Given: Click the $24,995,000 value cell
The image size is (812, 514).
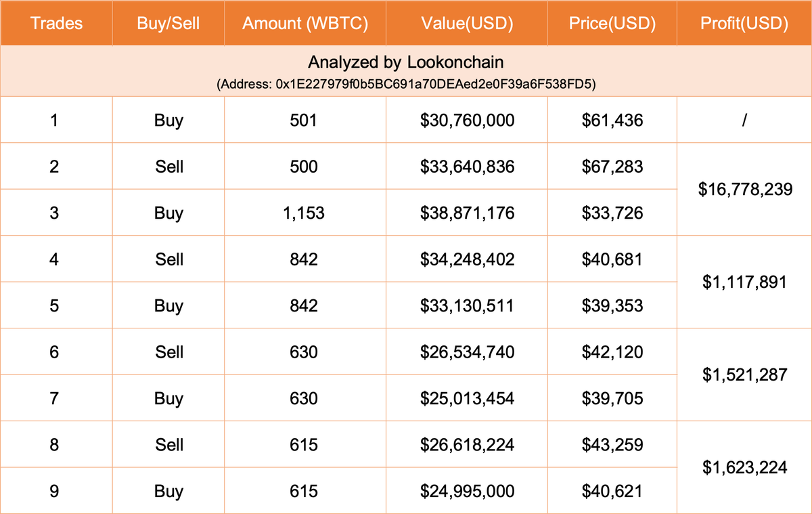Looking at the screenshot, I should 467,491.
